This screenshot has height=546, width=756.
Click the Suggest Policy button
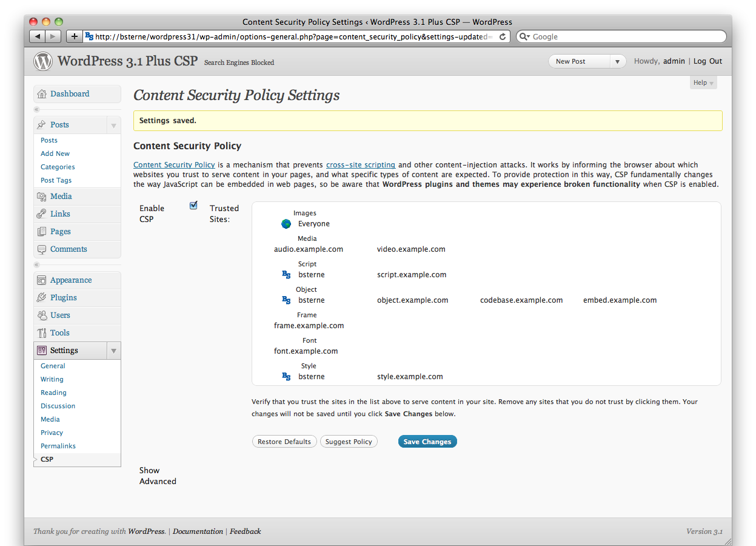click(x=349, y=442)
